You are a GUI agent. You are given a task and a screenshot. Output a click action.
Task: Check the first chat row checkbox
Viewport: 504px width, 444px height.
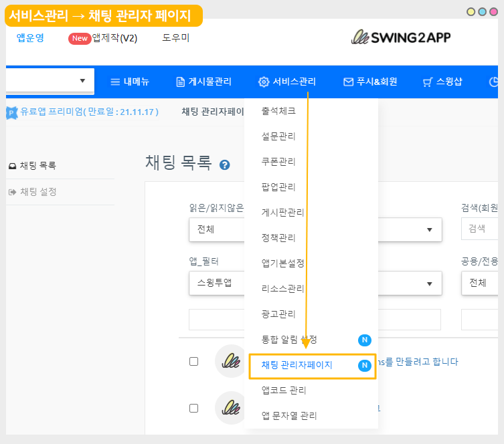(x=194, y=362)
